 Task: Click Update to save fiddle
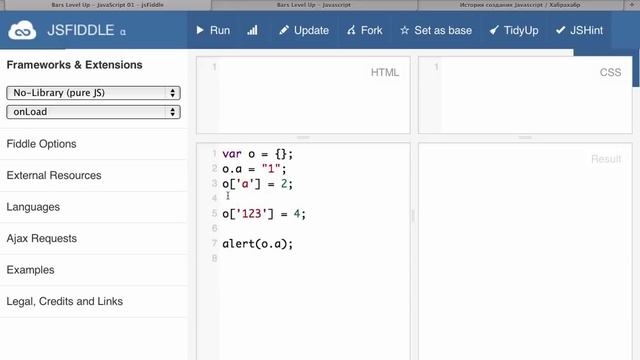(304, 30)
